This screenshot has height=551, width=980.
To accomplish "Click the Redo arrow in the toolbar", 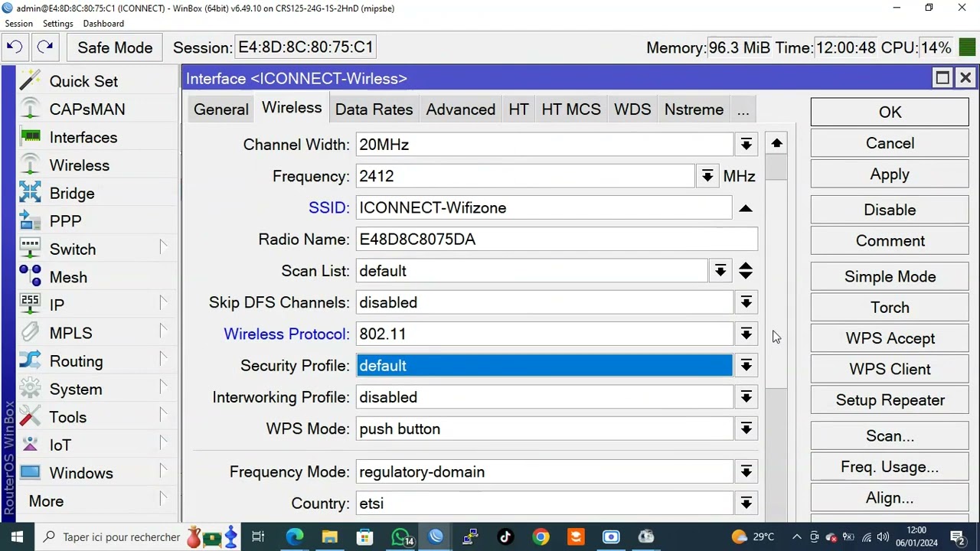I will (x=45, y=47).
